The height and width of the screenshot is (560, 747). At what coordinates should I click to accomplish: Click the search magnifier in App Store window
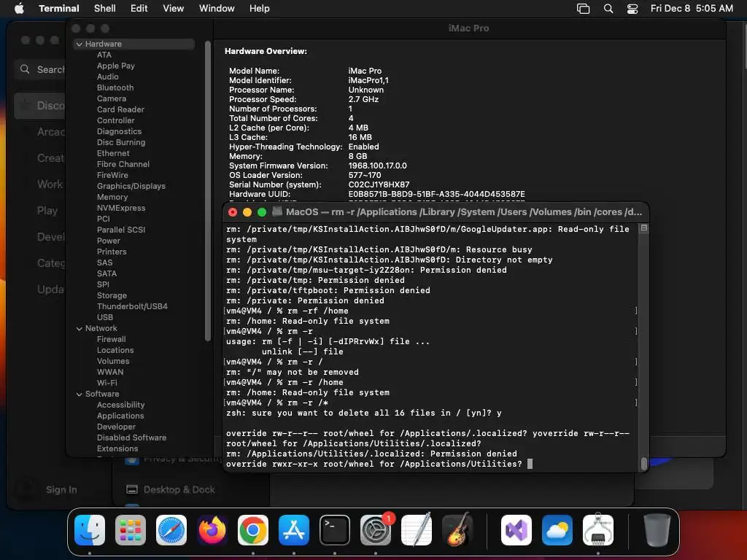(25, 69)
